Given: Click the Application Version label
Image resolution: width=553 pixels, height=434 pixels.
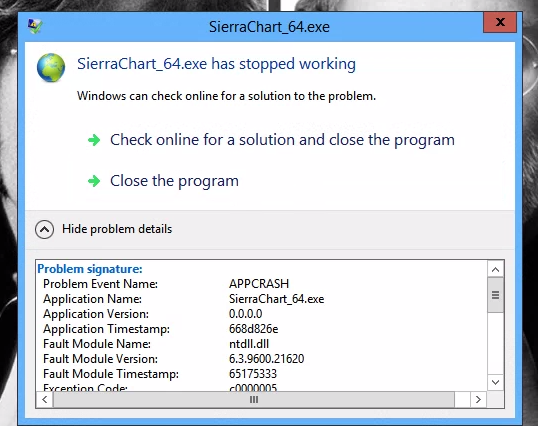Looking at the screenshot, I should point(96,314).
